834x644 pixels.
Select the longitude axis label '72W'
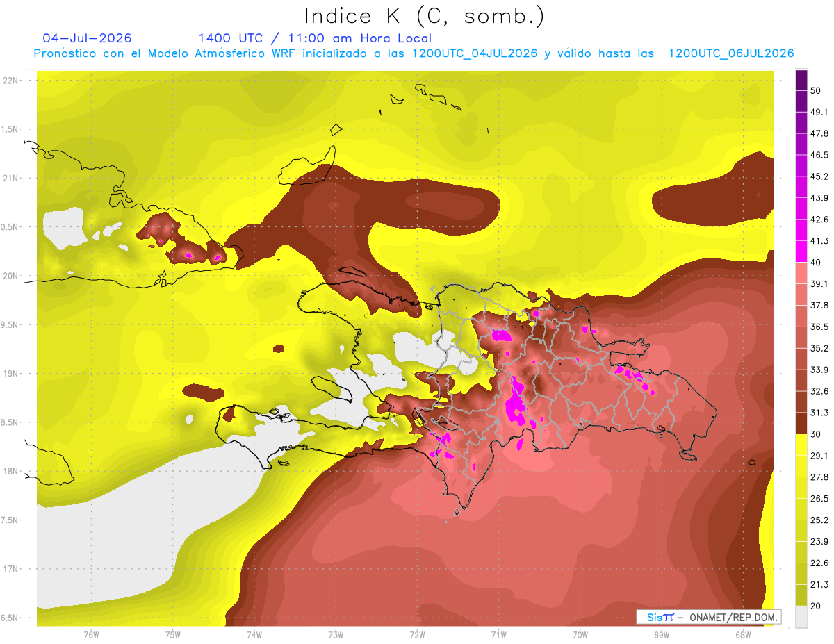[418, 635]
